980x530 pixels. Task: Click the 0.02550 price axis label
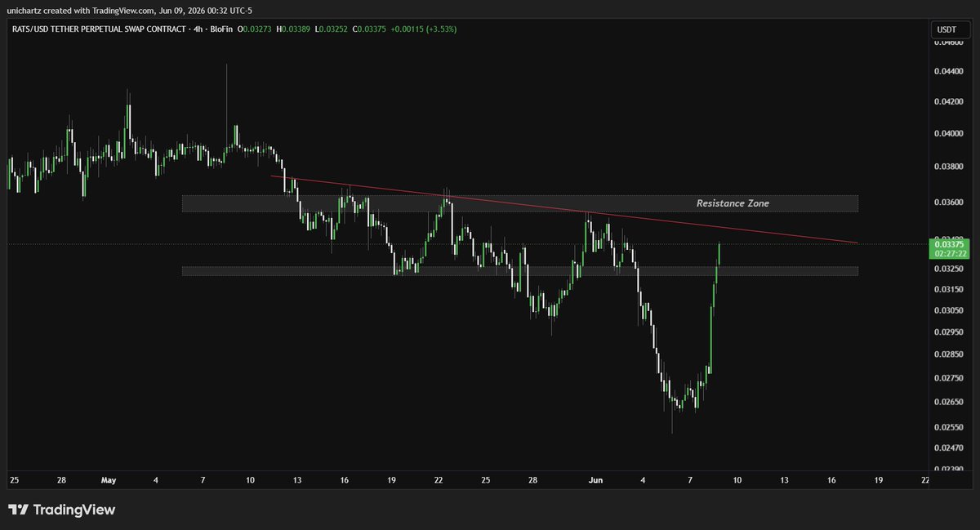tap(950, 426)
